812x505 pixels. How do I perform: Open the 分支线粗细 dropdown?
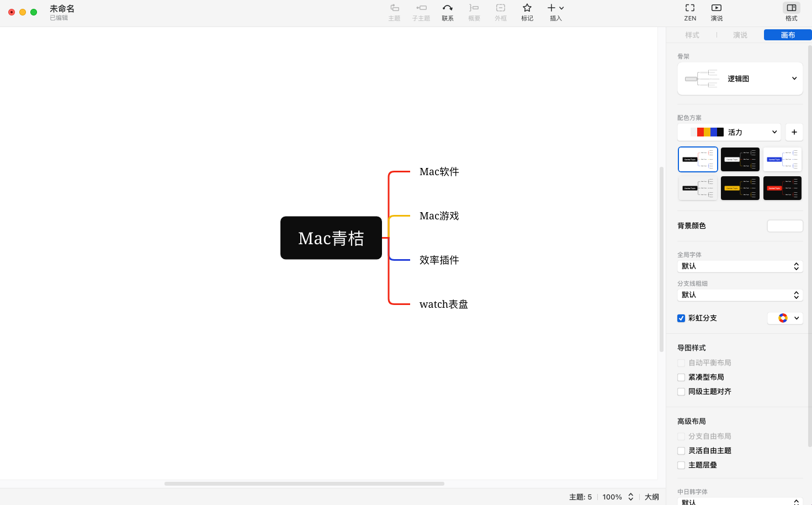[740, 295]
